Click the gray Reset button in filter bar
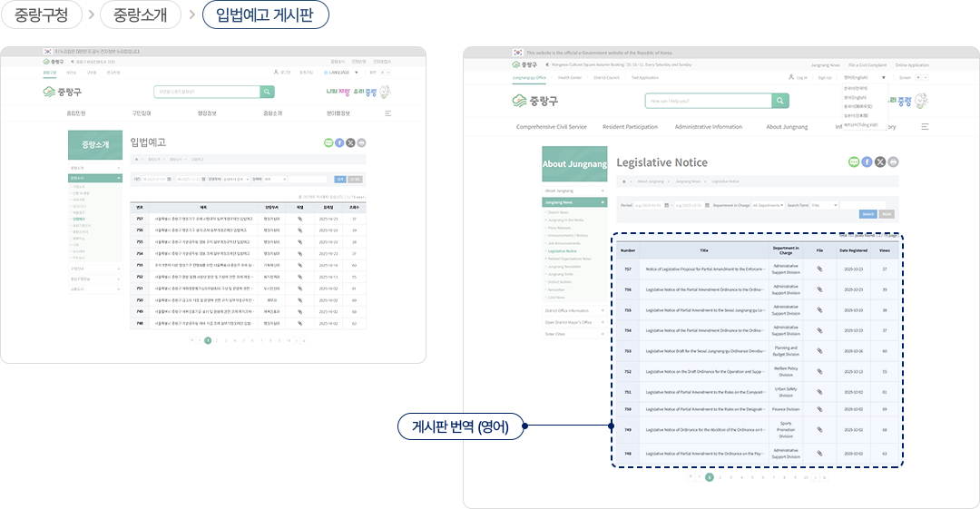 (x=887, y=214)
